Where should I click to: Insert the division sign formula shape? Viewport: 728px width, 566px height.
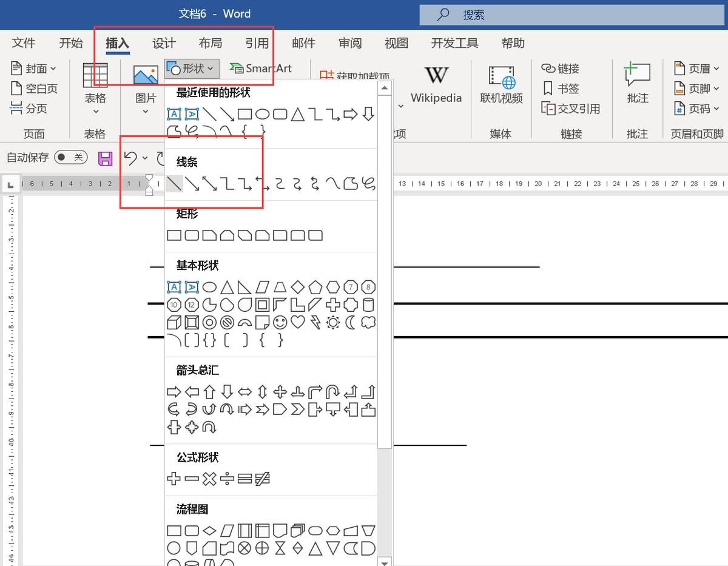(227, 479)
